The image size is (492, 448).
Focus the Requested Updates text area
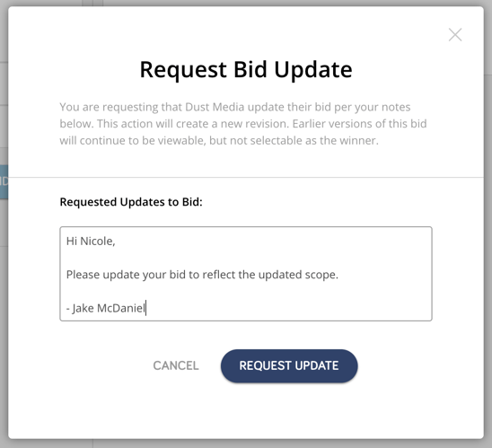[246, 274]
